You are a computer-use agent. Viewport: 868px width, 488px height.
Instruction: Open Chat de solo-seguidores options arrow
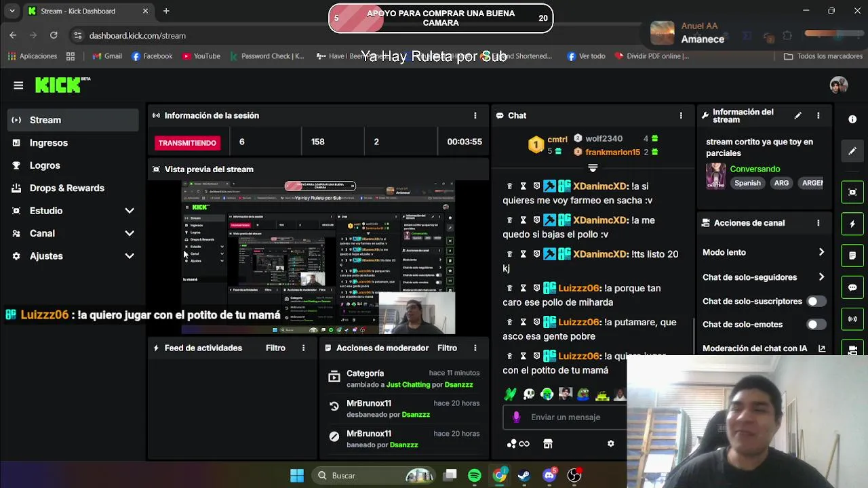click(x=821, y=277)
